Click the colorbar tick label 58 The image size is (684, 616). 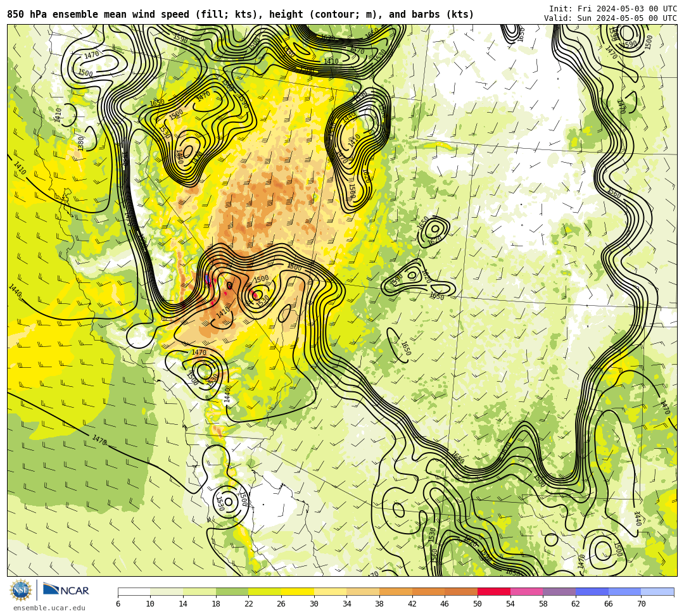(x=543, y=604)
